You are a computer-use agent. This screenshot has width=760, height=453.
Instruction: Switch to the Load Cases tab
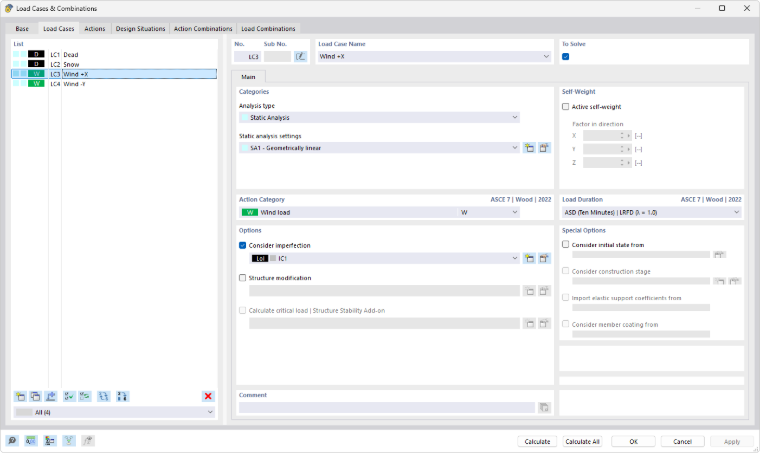pyautogui.click(x=59, y=29)
